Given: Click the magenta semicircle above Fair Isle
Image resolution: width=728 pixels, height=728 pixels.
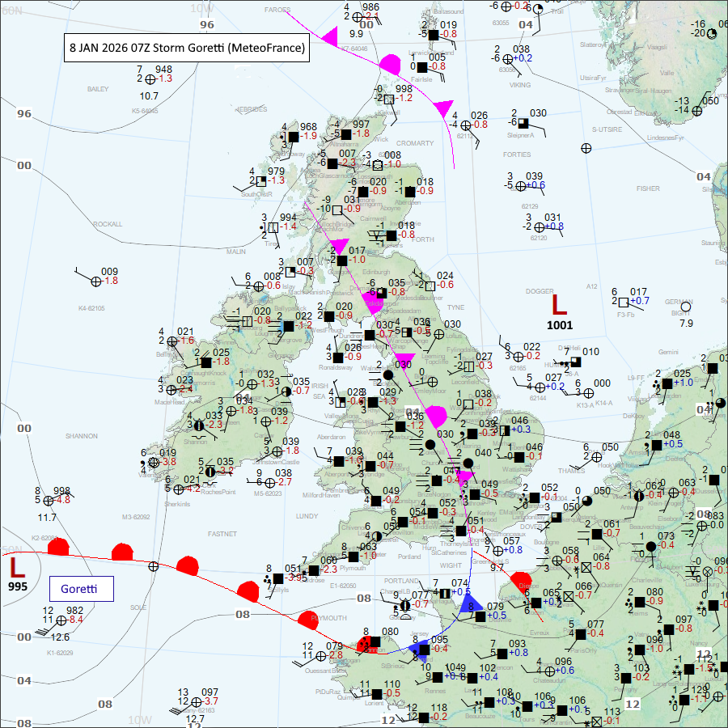Looking at the screenshot, I should pos(391,64).
